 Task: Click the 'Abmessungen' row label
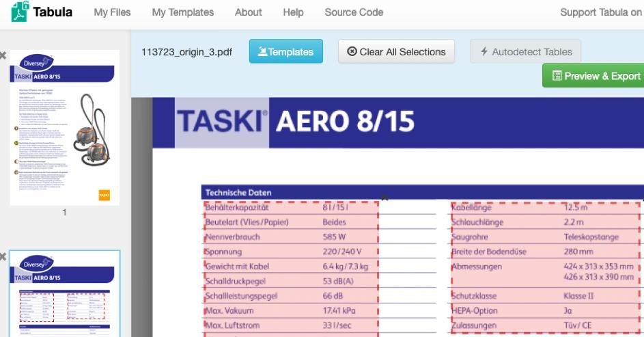pos(477,267)
